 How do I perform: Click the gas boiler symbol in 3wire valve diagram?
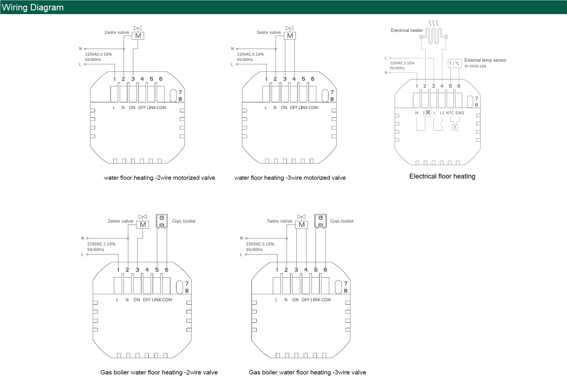click(x=320, y=221)
